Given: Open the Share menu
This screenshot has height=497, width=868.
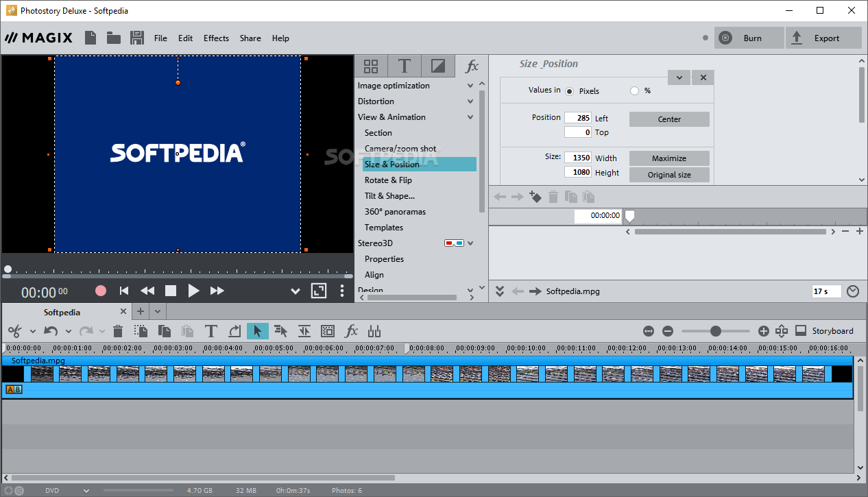Looking at the screenshot, I should [x=250, y=38].
